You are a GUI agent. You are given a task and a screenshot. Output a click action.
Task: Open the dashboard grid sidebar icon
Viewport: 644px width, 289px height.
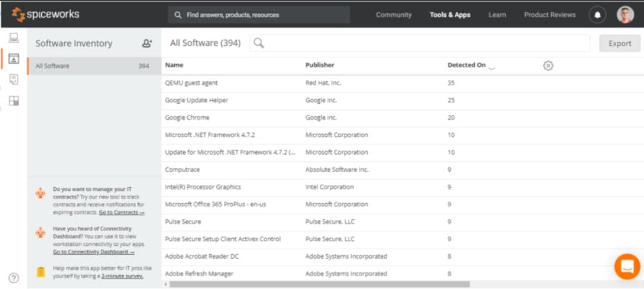coord(14,101)
